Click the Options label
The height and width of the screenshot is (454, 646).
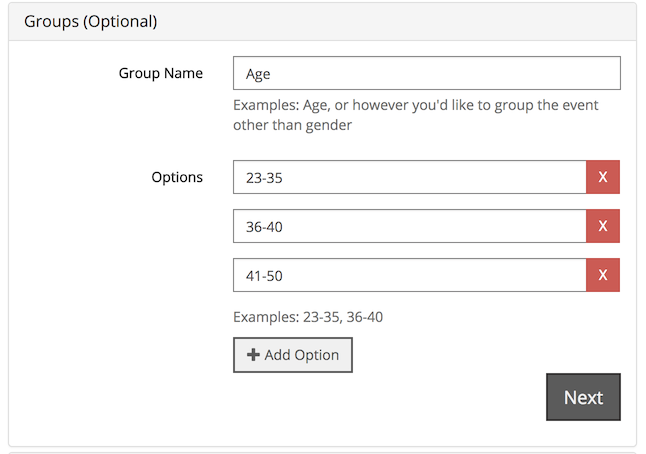pyautogui.click(x=177, y=177)
